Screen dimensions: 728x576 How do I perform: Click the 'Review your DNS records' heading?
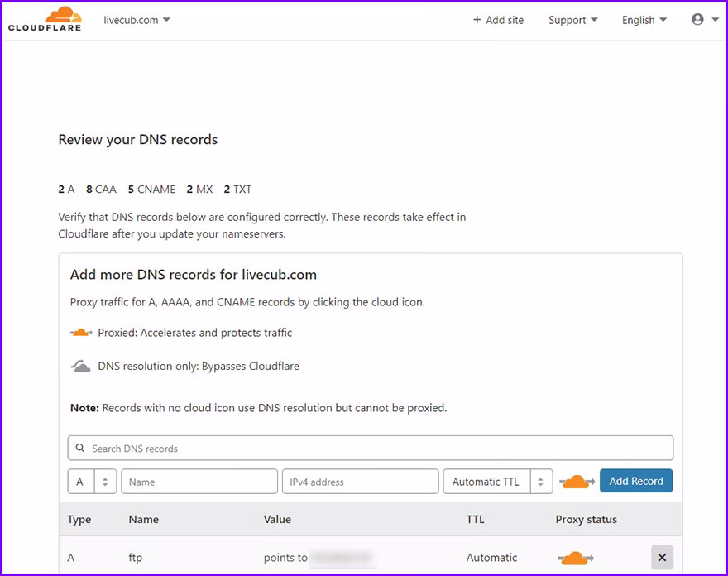click(138, 139)
